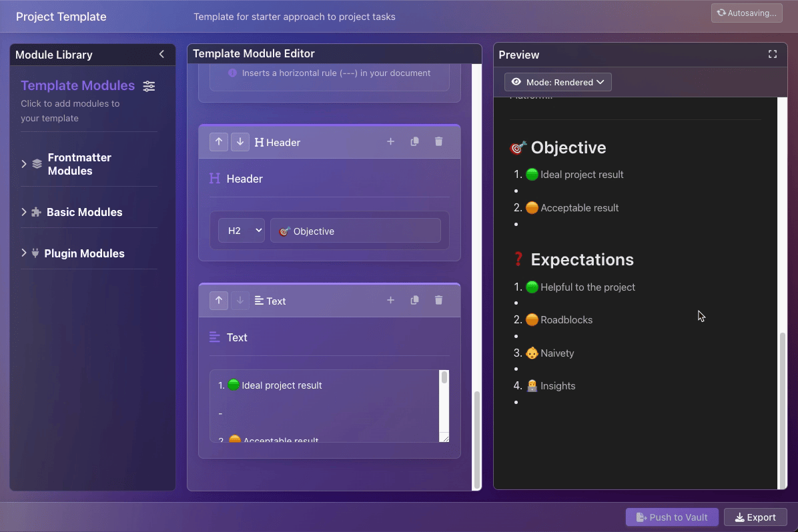Click the Export button
798x532 pixels.
coord(755,517)
